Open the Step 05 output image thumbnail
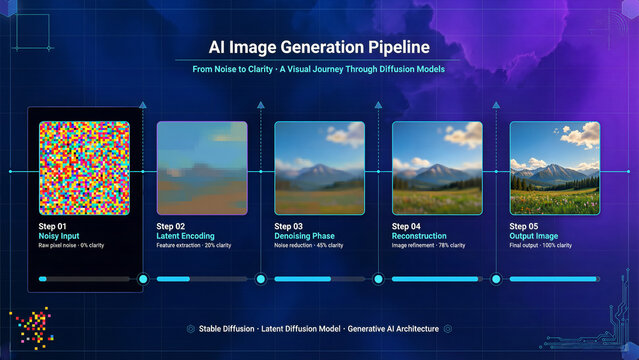Screen dimensions: 639x360 (x=555, y=168)
